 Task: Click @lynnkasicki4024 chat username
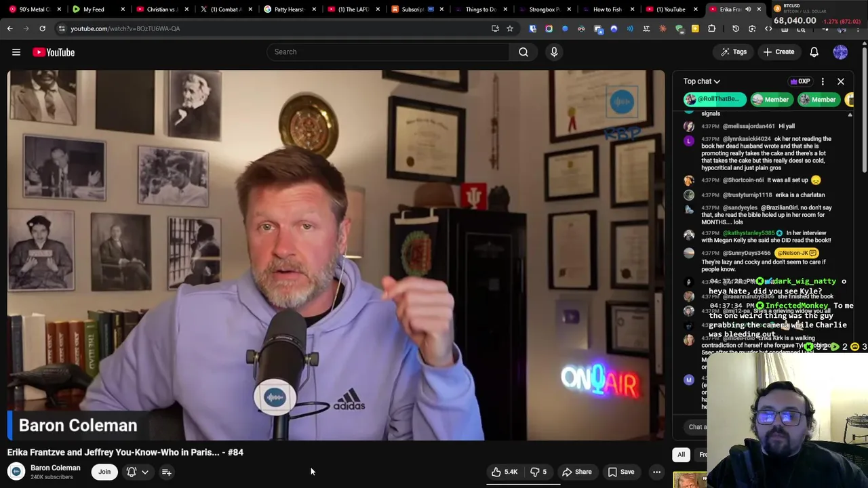(x=748, y=139)
